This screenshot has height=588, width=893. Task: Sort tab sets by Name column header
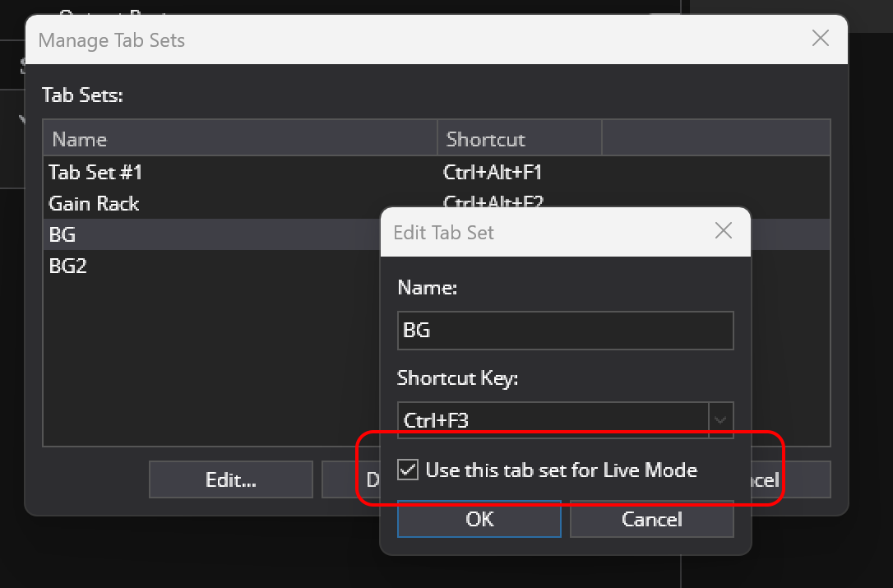point(240,139)
